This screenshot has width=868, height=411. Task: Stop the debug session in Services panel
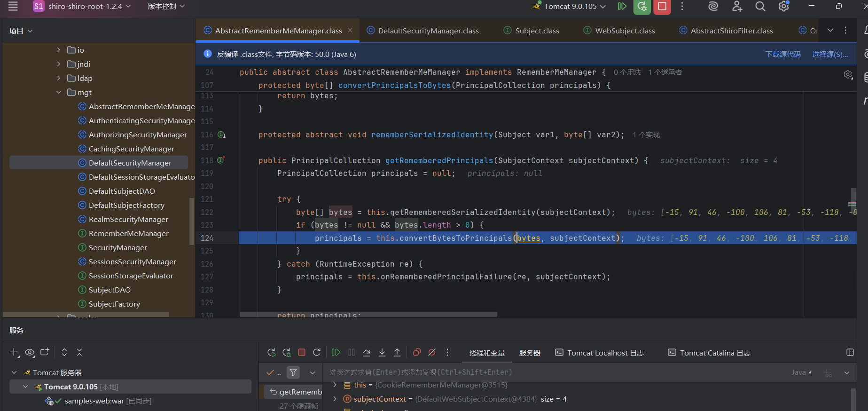pos(302,353)
